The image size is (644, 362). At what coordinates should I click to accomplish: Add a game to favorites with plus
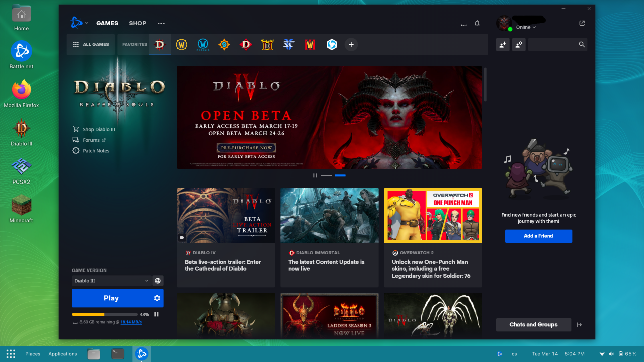[x=351, y=45]
